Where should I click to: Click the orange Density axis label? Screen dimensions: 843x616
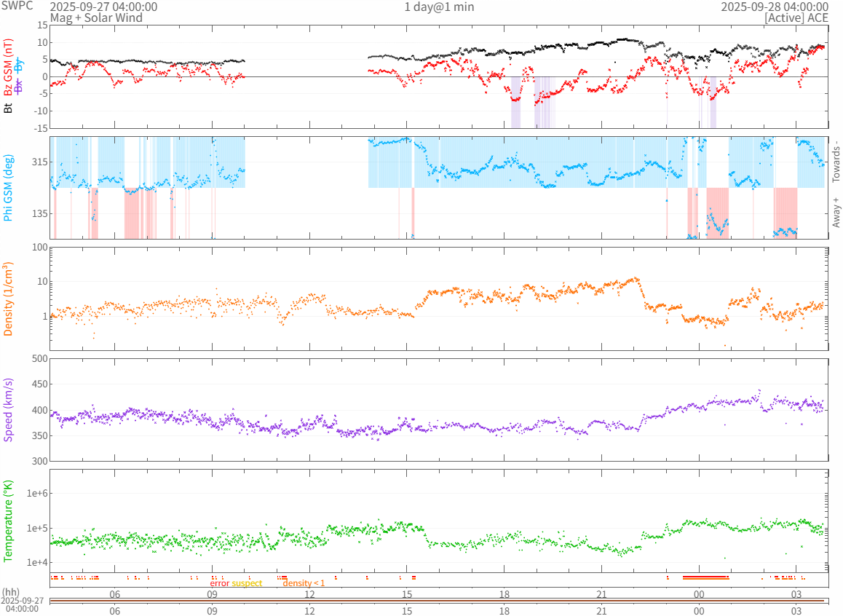pos(8,299)
